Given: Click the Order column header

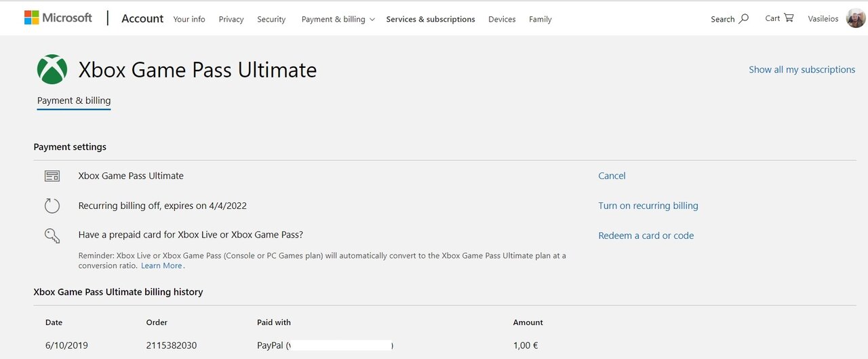Looking at the screenshot, I should [x=157, y=322].
